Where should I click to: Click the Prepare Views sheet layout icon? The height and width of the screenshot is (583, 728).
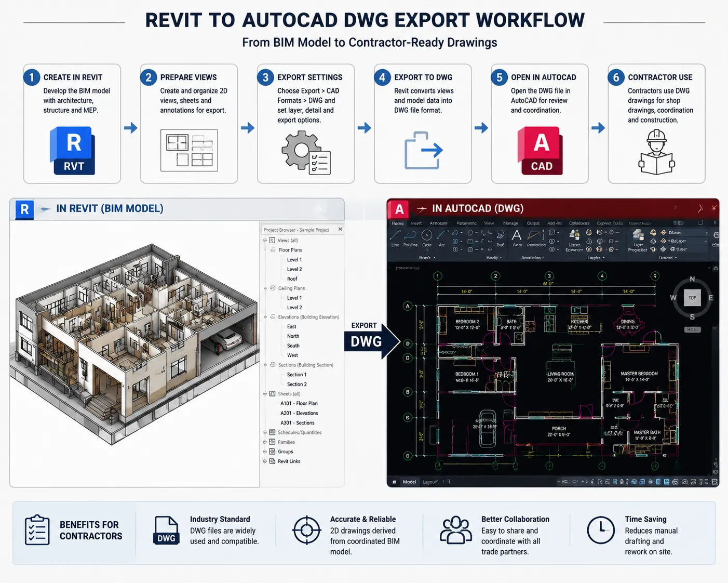189,150
